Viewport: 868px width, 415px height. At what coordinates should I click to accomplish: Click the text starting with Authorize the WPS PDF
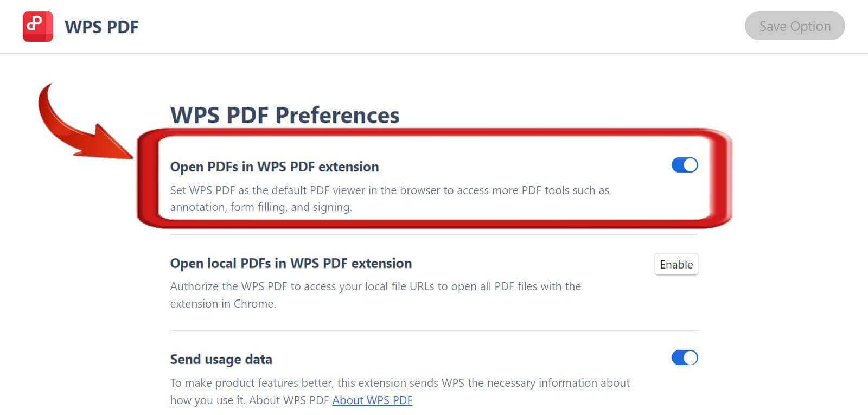375,286
